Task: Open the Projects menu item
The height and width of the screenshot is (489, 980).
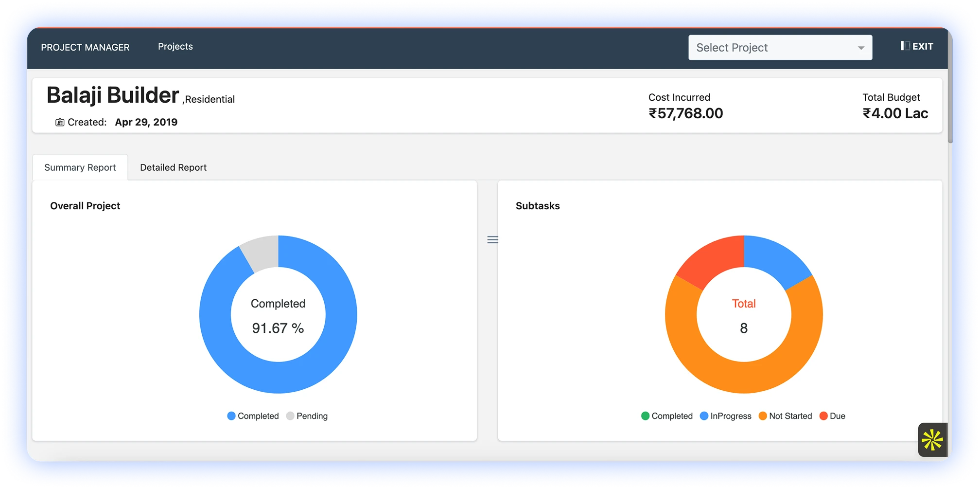Action: tap(175, 47)
